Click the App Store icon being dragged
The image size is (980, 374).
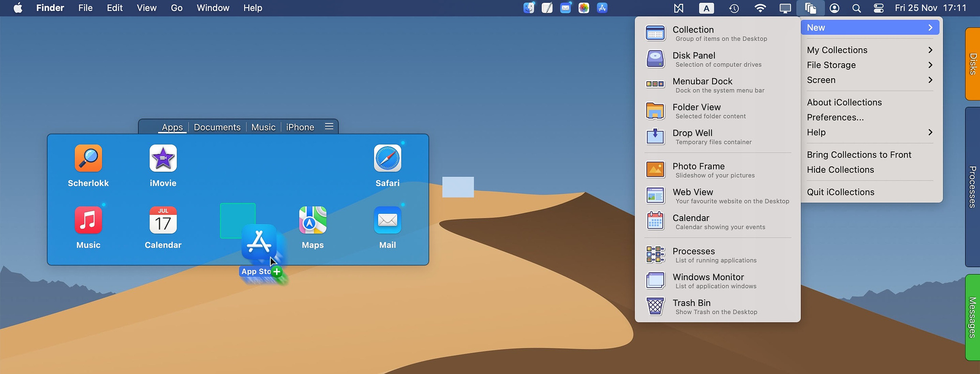pos(259,242)
